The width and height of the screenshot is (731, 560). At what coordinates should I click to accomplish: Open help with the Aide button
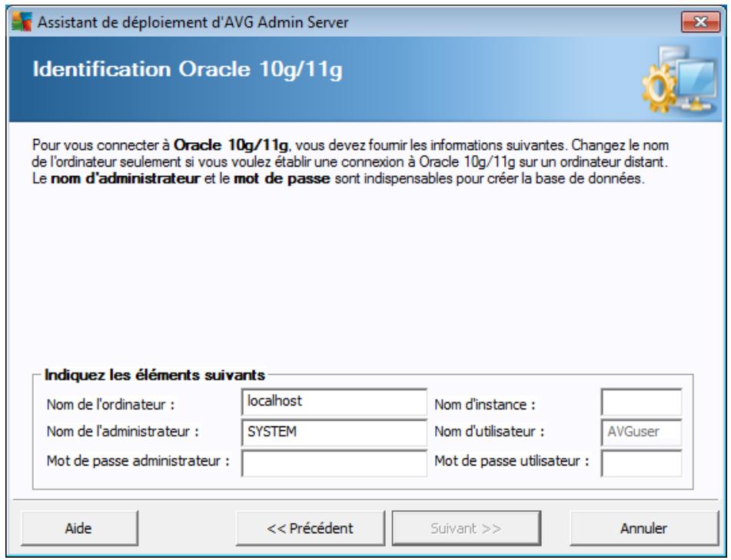tap(79, 529)
